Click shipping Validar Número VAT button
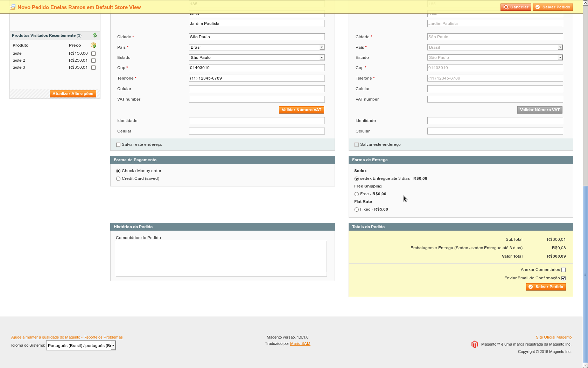 pyautogui.click(x=540, y=110)
